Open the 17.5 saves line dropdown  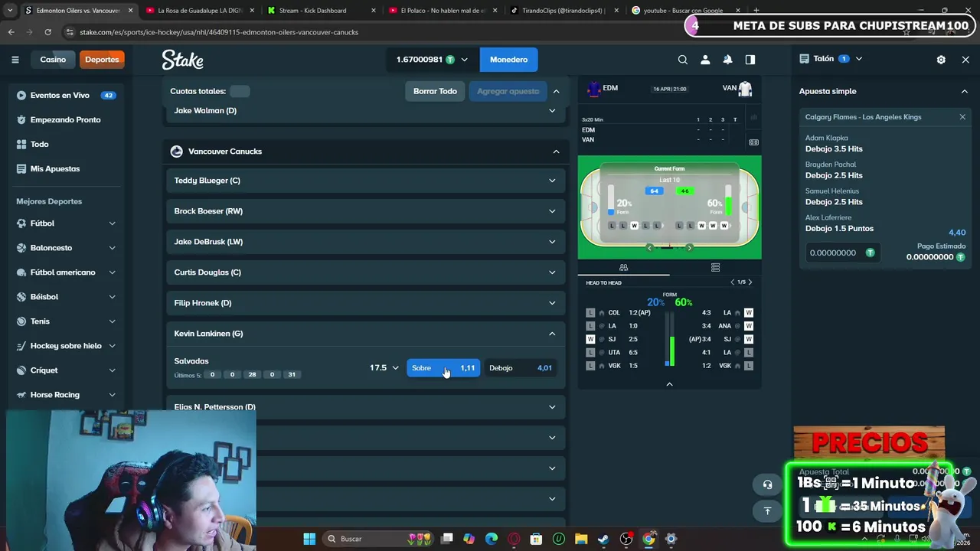pyautogui.click(x=384, y=368)
